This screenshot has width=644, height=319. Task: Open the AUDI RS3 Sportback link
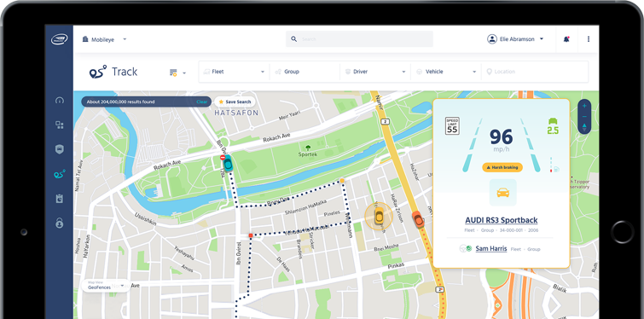[501, 220]
